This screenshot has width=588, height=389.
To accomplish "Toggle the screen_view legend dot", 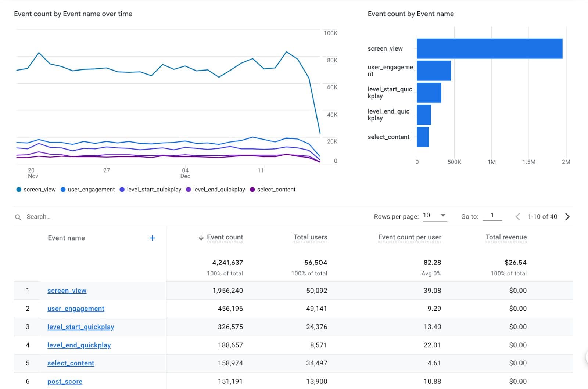I will pyautogui.click(x=19, y=190).
